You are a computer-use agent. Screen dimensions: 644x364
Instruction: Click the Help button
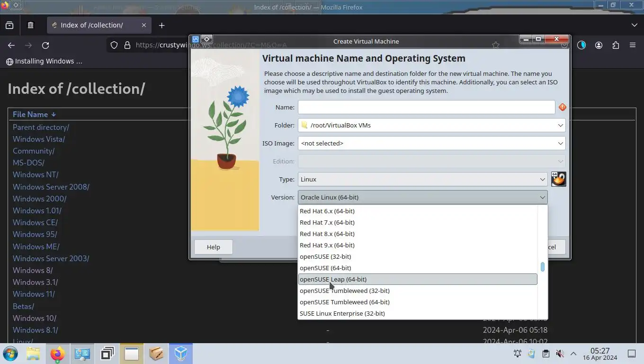(213, 247)
